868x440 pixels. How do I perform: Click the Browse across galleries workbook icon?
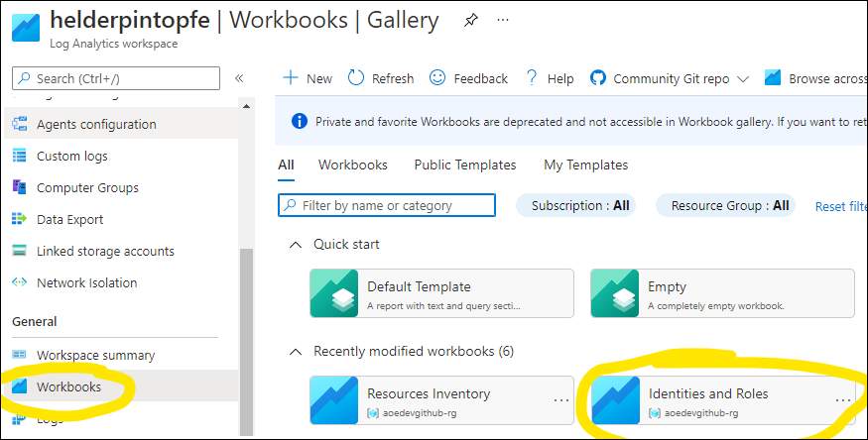pos(773,78)
